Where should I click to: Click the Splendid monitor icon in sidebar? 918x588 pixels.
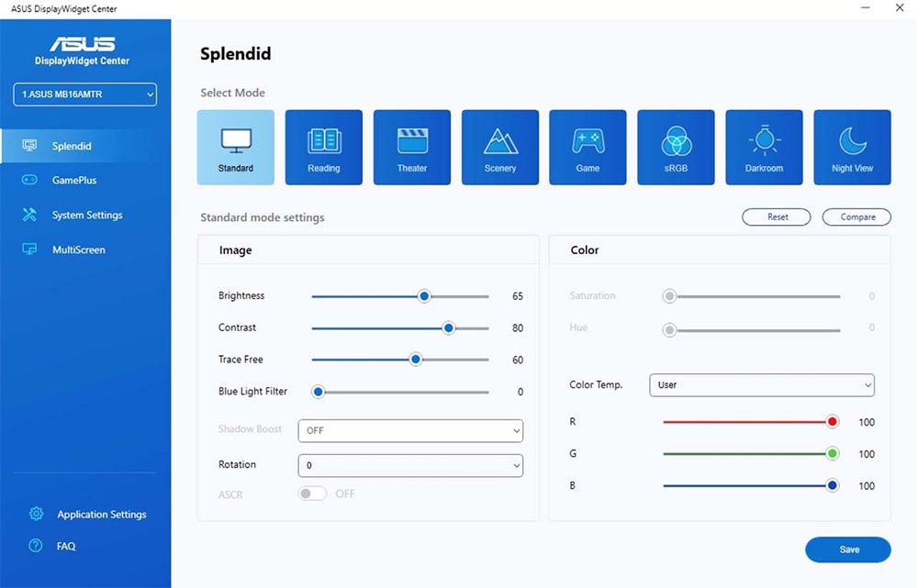point(29,146)
